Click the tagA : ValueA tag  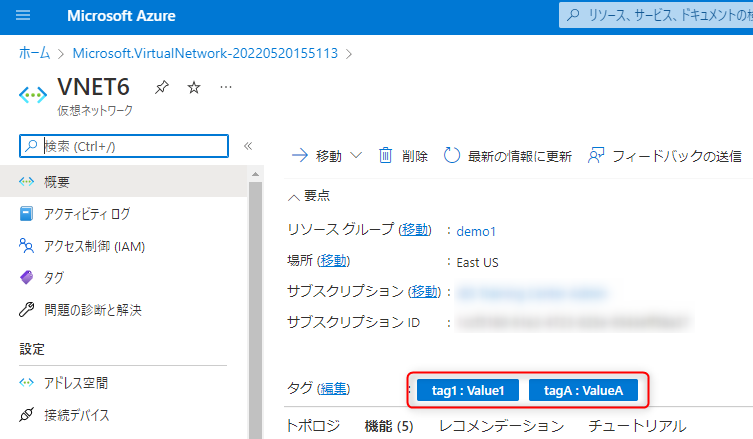(x=583, y=390)
